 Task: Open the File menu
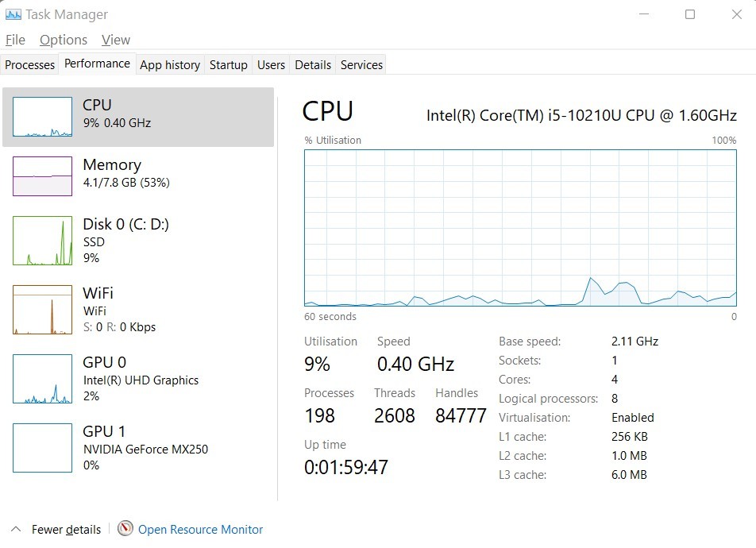click(x=15, y=40)
